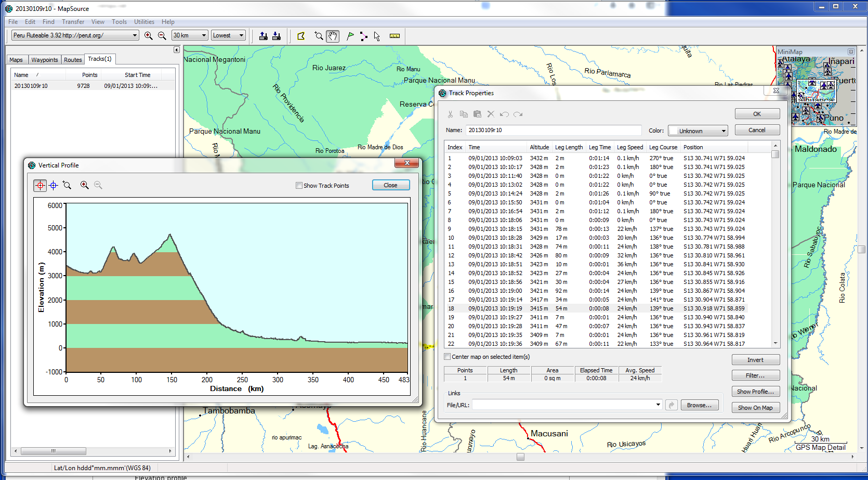Select the Hand (pan) tool
Image resolution: width=868 pixels, height=480 pixels.
333,36
